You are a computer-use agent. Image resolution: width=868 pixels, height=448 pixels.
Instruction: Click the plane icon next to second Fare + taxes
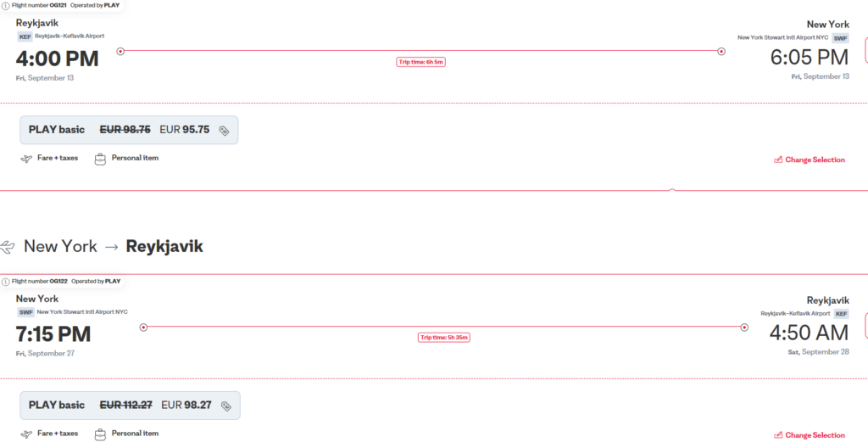click(x=26, y=434)
